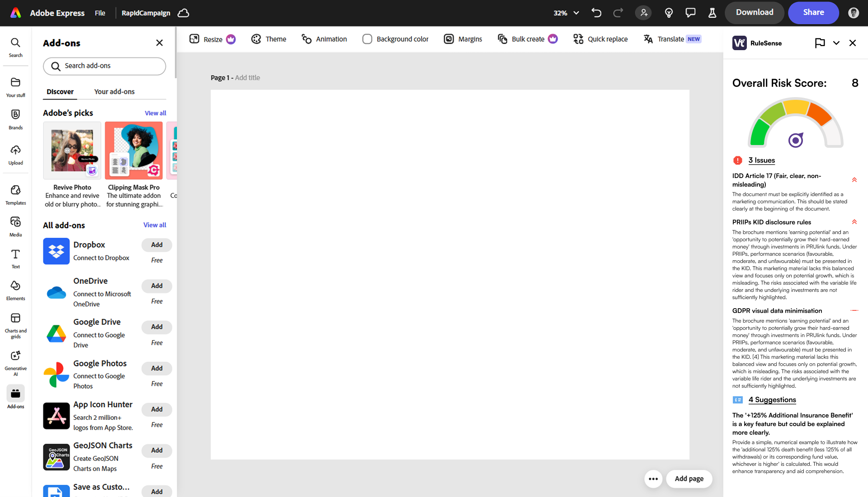Open the Clipping Mask Pro thumbnail
This screenshot has height=497, width=868.
[134, 150]
